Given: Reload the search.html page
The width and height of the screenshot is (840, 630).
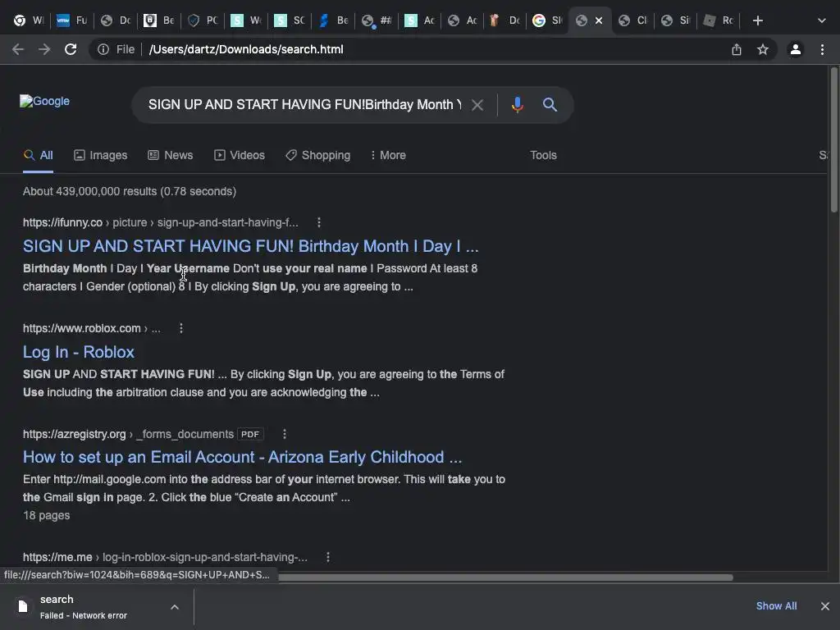Looking at the screenshot, I should coord(71,49).
